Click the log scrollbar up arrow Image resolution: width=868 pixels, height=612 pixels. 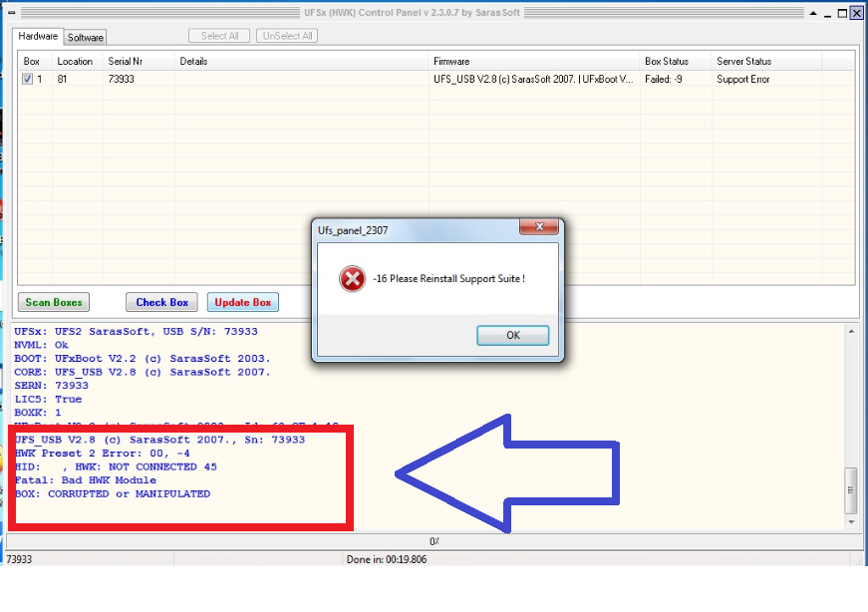[851, 331]
